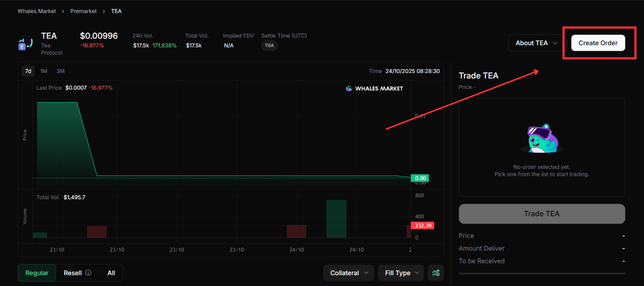Image resolution: width=644 pixels, height=286 pixels.
Task: Expand the About TEA dropdown
Action: pos(536,43)
